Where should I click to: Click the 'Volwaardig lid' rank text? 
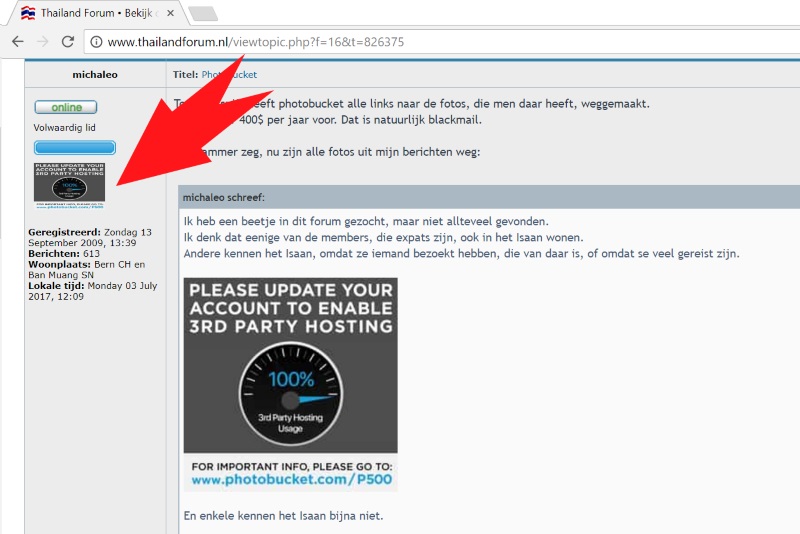64,128
